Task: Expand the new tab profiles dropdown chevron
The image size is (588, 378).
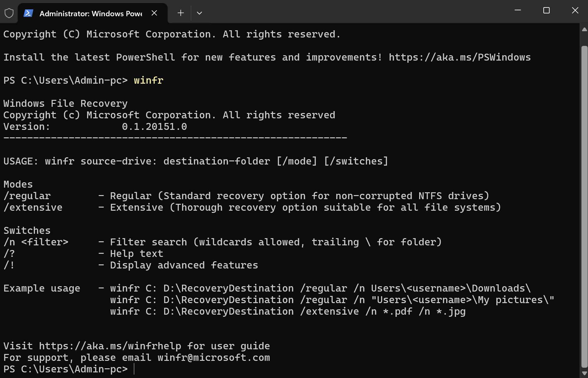Action: 199,13
